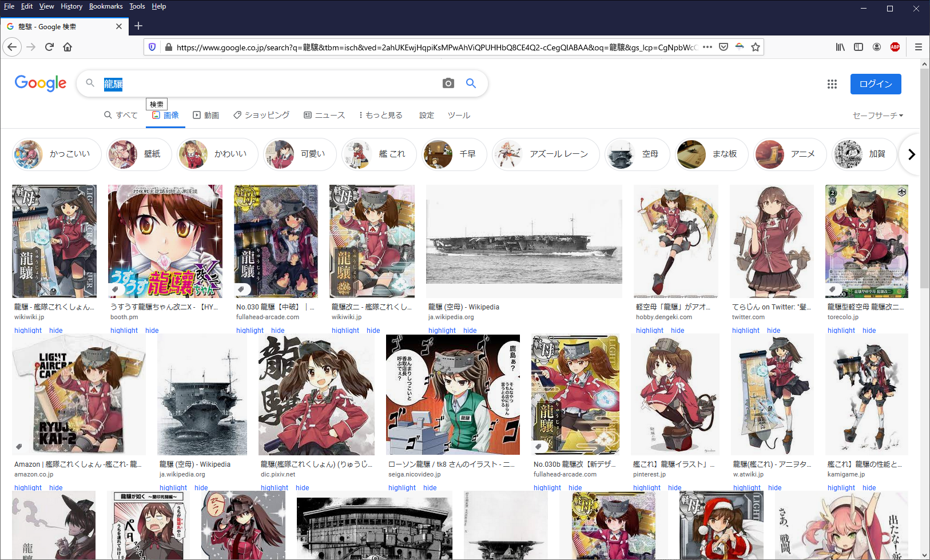The image size is (930, 560).
Task: Select the かっこいい suggestion chip
Action: [57, 154]
